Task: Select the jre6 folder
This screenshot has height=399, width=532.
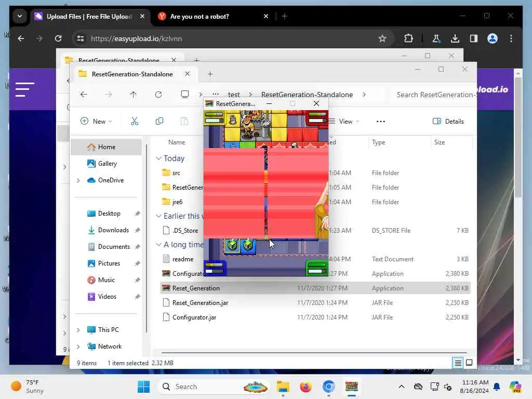Action: 177,202
